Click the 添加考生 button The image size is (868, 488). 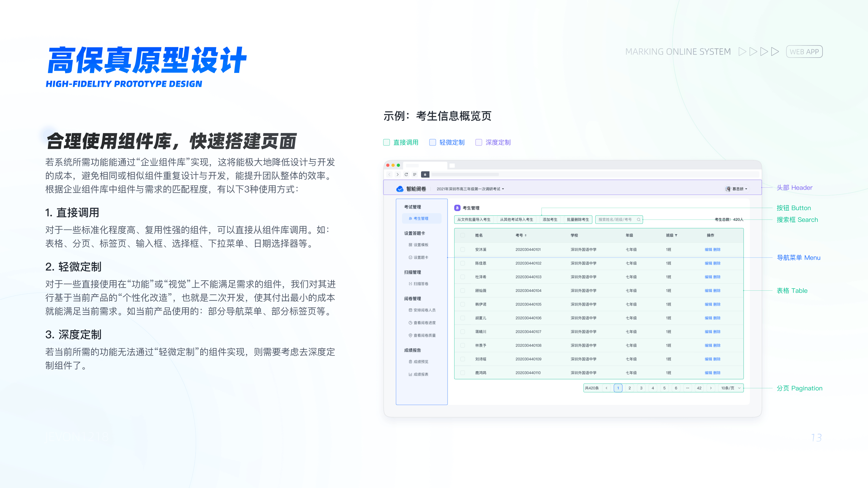tap(550, 220)
